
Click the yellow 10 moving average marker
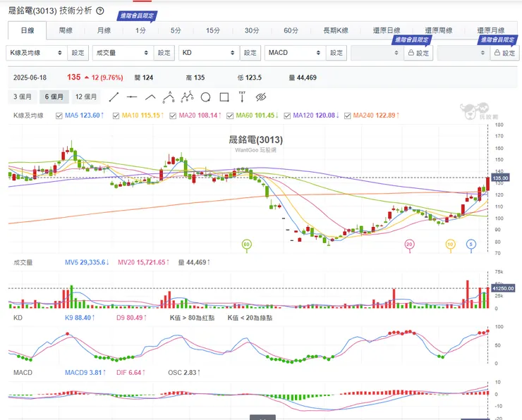451,245
